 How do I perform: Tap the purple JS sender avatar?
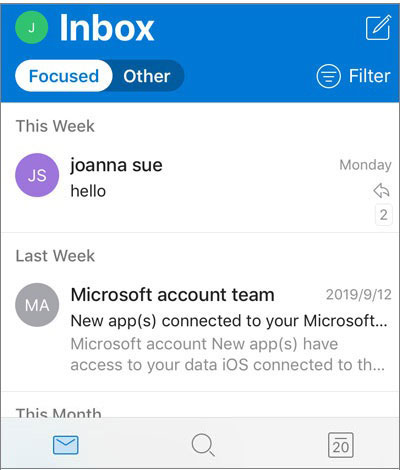pyautogui.click(x=37, y=175)
